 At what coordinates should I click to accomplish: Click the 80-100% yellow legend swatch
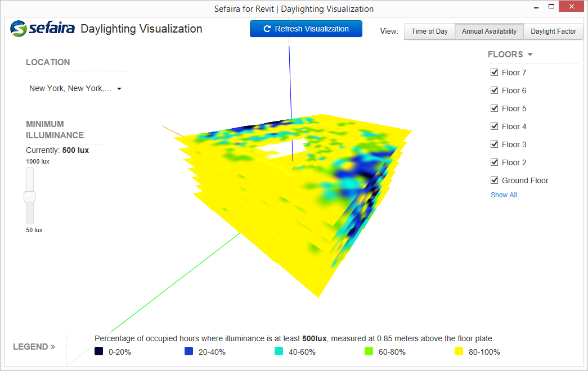click(x=459, y=352)
